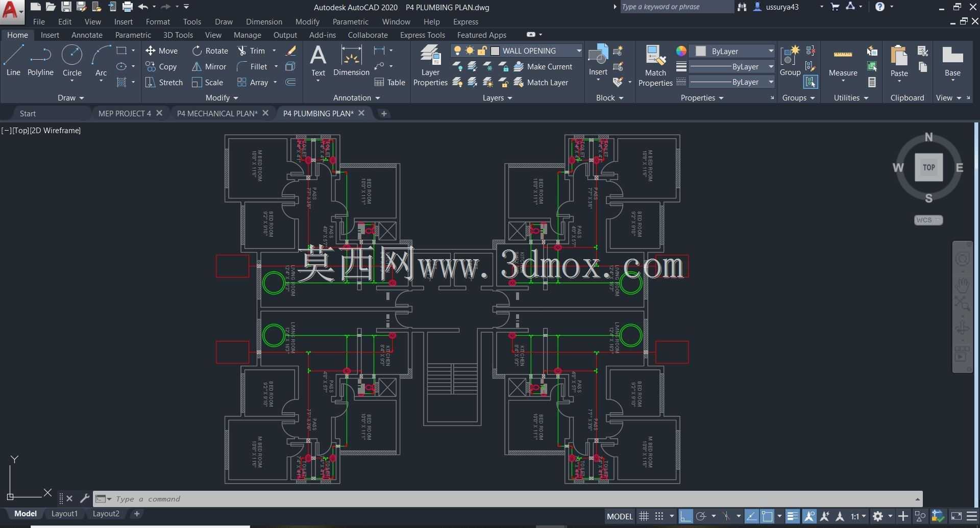The height and width of the screenshot is (528, 980).
Task: Open Layer Properties manager
Action: [430, 65]
